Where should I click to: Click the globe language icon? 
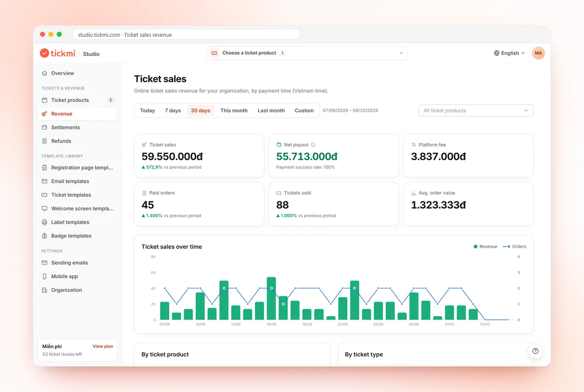point(497,53)
